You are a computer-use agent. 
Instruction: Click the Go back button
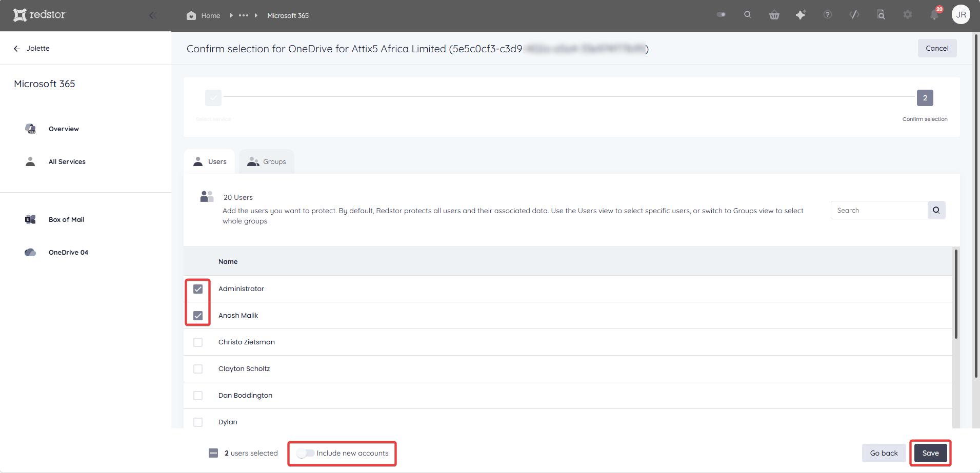[884, 453]
